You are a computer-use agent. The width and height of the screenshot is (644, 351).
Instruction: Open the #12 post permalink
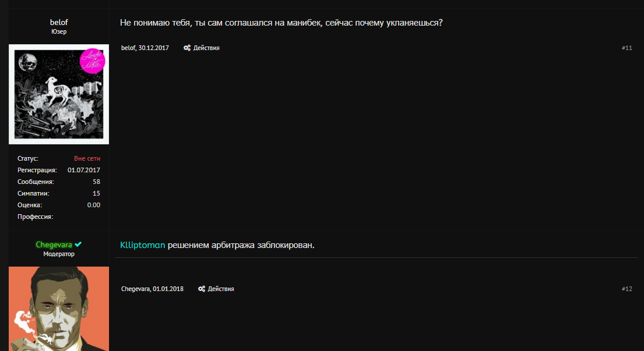[627, 289]
